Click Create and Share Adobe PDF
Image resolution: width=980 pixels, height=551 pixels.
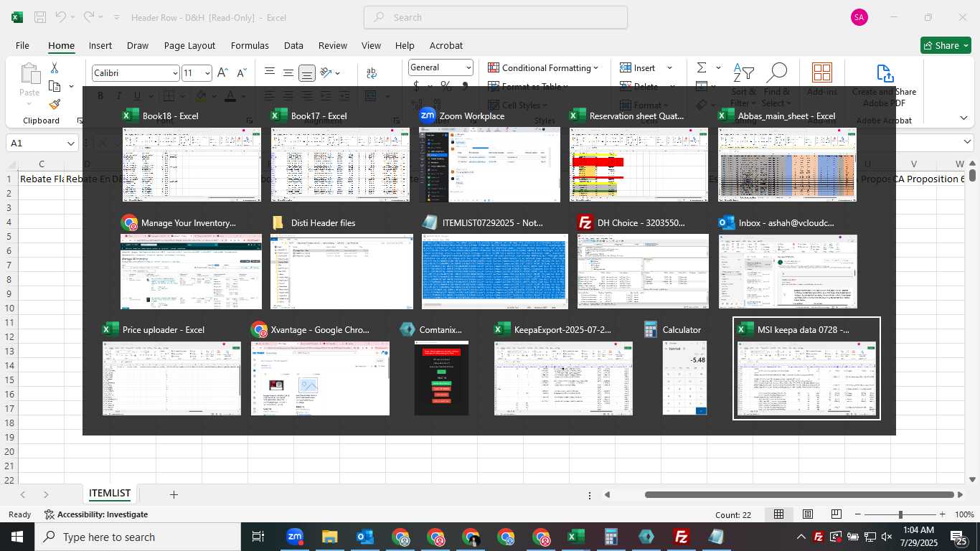(884, 85)
